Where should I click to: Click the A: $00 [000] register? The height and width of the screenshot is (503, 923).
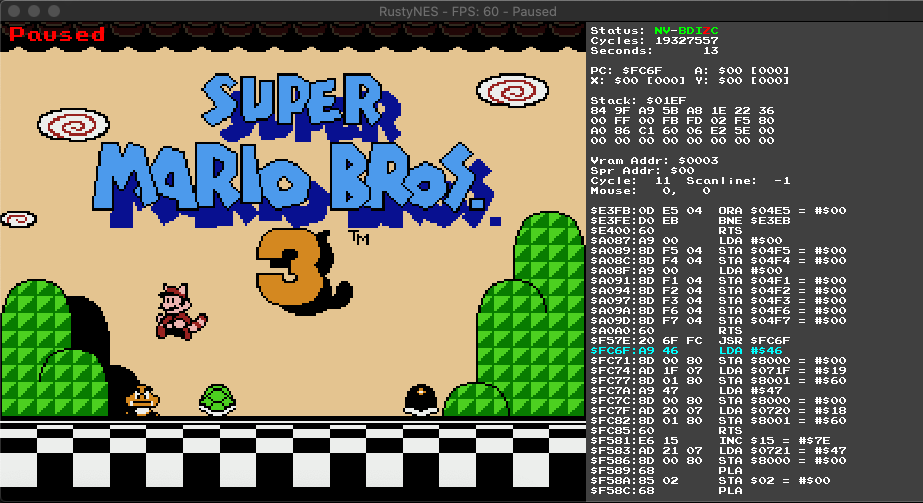tap(742, 71)
